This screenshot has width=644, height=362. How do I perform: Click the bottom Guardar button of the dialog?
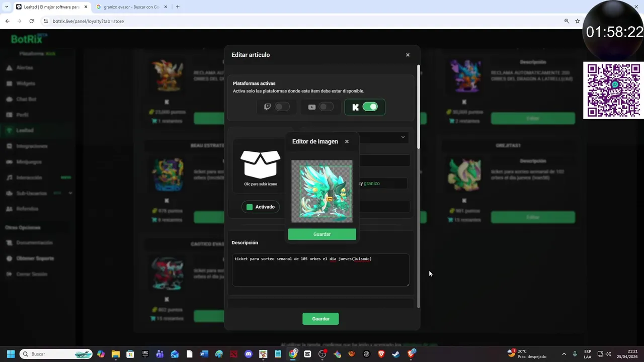pyautogui.click(x=320, y=319)
